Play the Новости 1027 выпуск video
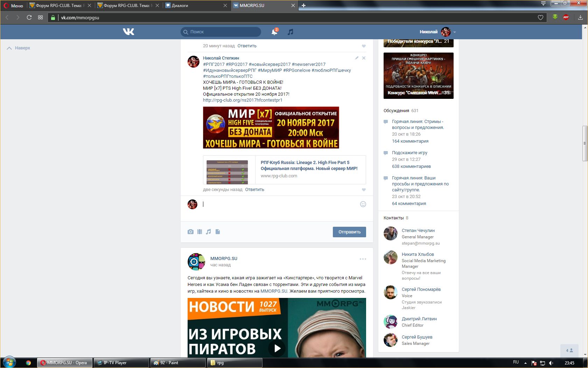Screen dimensions: 588x368 point(277,348)
